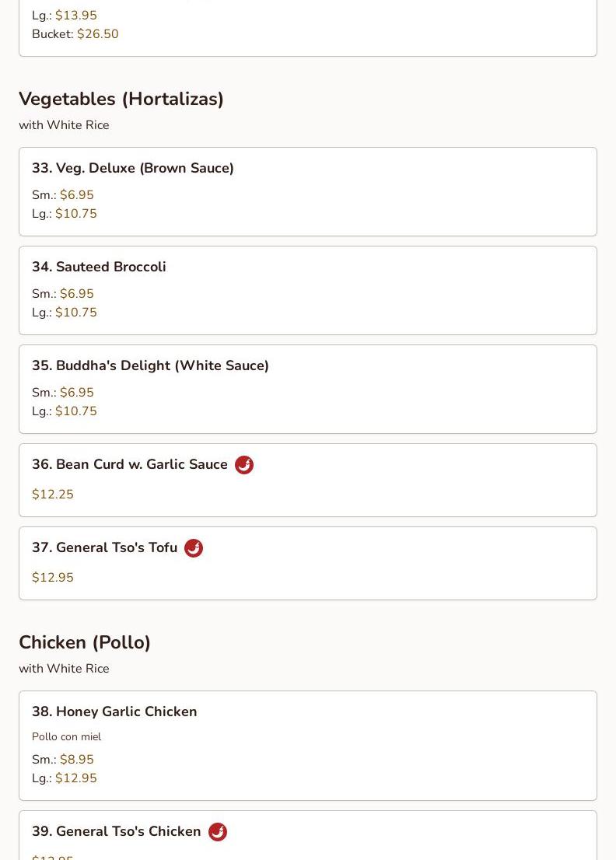
Task: Select General Tso's Tofu title
Action: coord(105,547)
